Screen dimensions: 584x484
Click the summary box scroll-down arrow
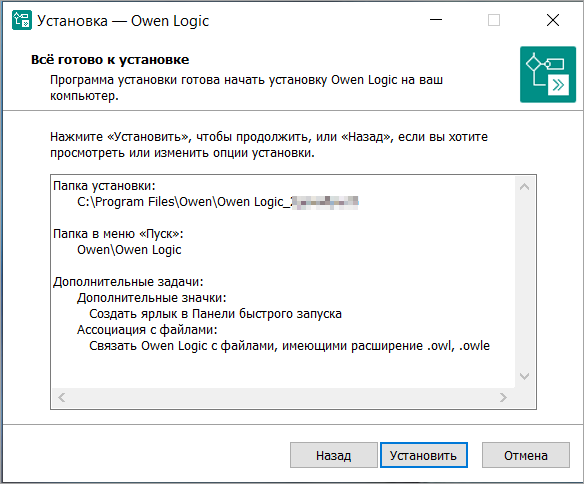point(524,376)
